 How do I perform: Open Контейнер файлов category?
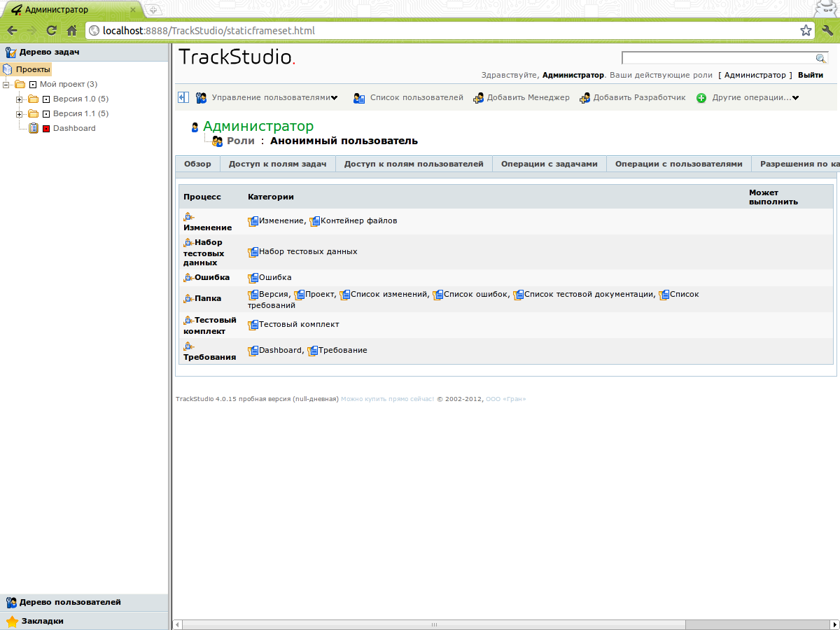click(358, 220)
